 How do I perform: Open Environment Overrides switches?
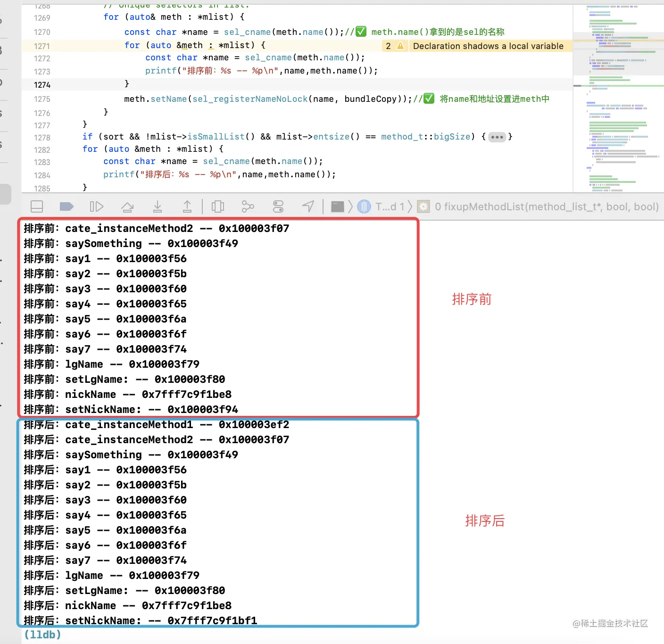(278, 206)
